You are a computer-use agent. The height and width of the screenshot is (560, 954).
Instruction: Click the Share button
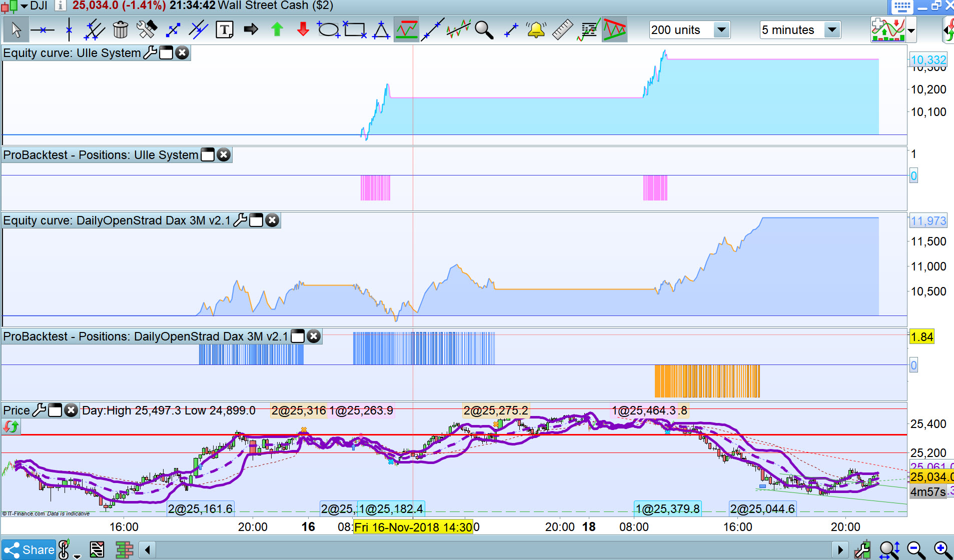29,550
